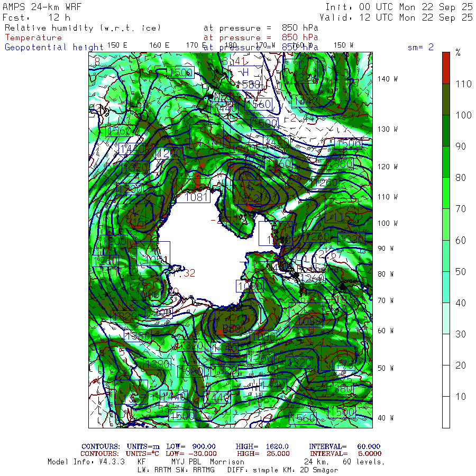The height and width of the screenshot is (476, 476).
Task: Select the "60 W" longitude label
Action: 386,331
